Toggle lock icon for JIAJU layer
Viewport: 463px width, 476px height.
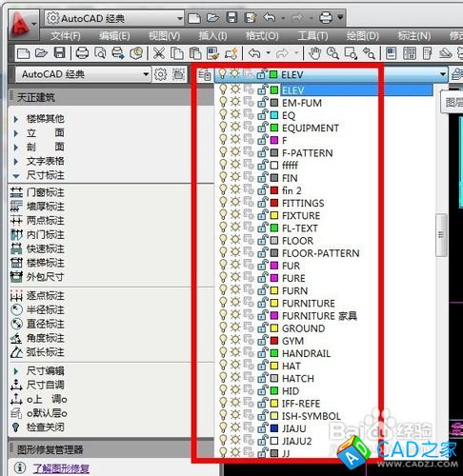click(x=263, y=427)
